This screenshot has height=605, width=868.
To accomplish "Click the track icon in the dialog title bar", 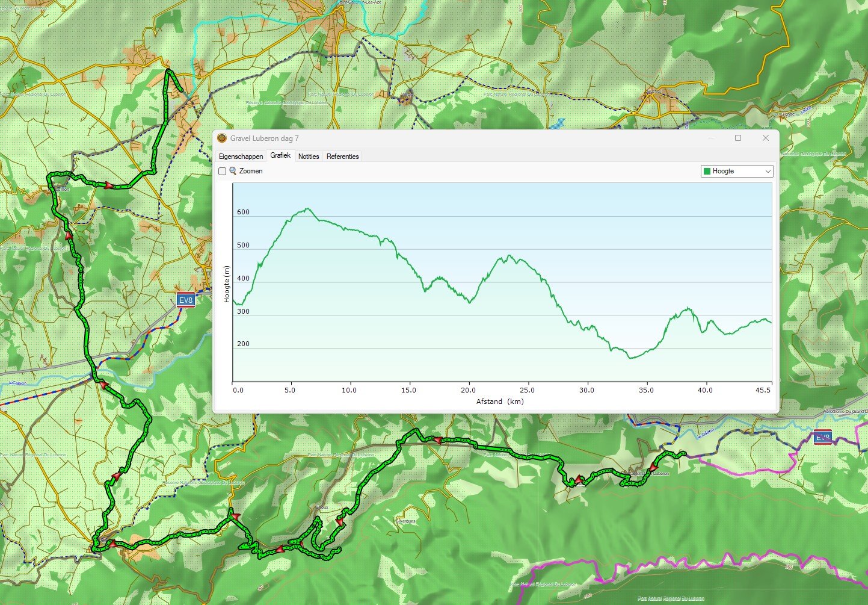I will coord(222,138).
